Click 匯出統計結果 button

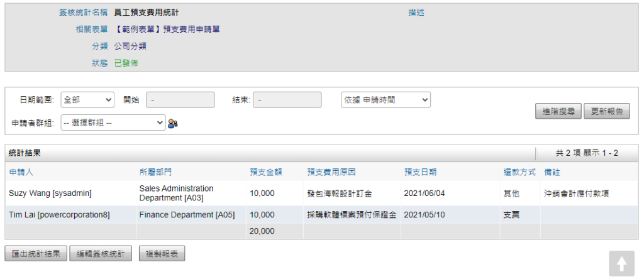click(35, 254)
